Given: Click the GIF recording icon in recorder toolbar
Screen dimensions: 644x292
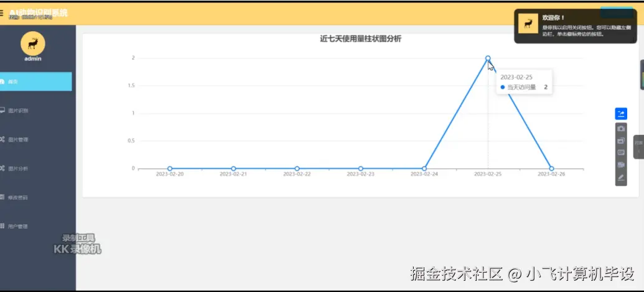Looking at the screenshot, I should pyautogui.click(x=621, y=152).
